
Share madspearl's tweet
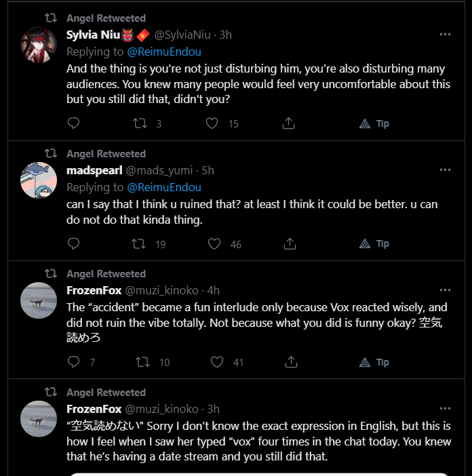288,243
